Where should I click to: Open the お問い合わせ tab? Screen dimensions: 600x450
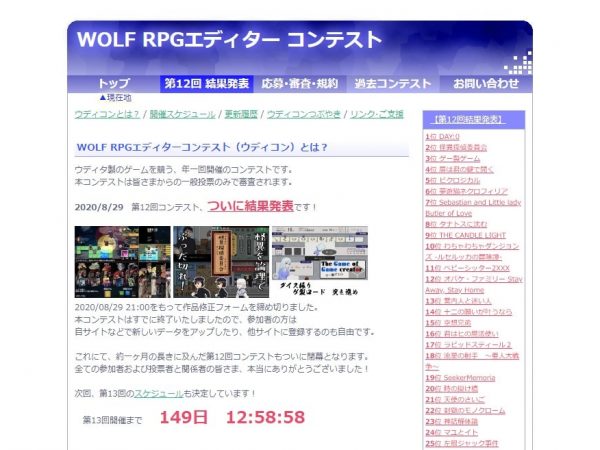coord(486,83)
